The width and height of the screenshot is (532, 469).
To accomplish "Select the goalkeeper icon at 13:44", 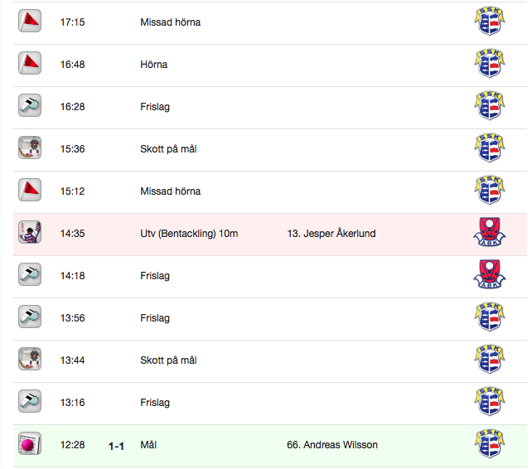I will click(30, 359).
